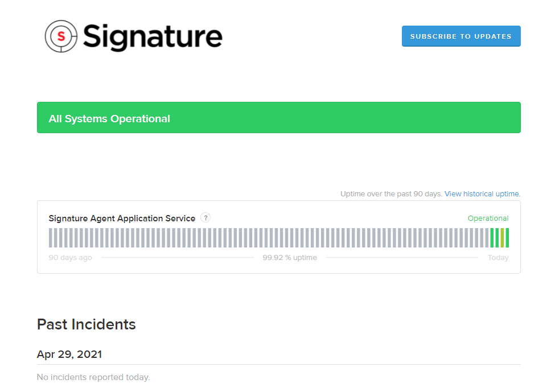Open the question mark help tooltip icon
The width and height of the screenshot is (555, 392).
(205, 218)
